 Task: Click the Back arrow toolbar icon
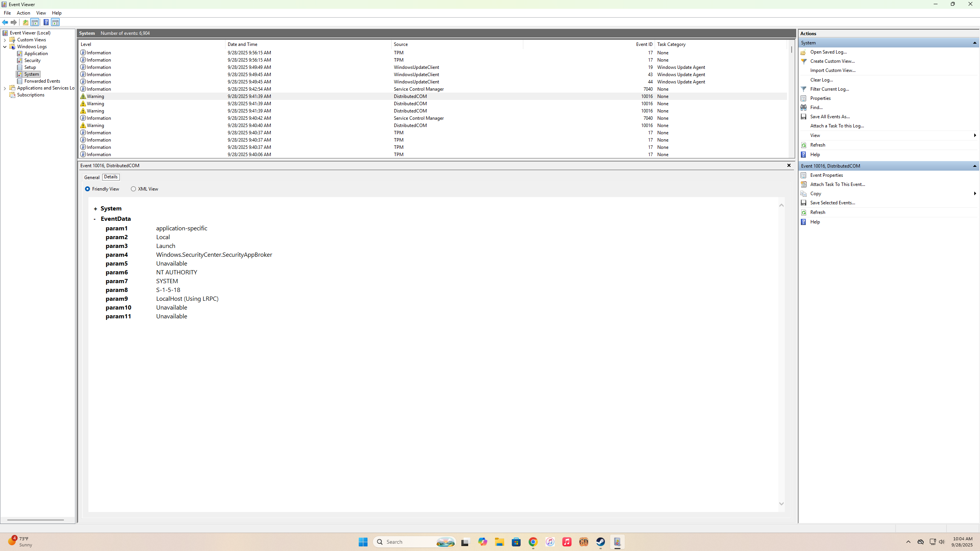point(5,22)
